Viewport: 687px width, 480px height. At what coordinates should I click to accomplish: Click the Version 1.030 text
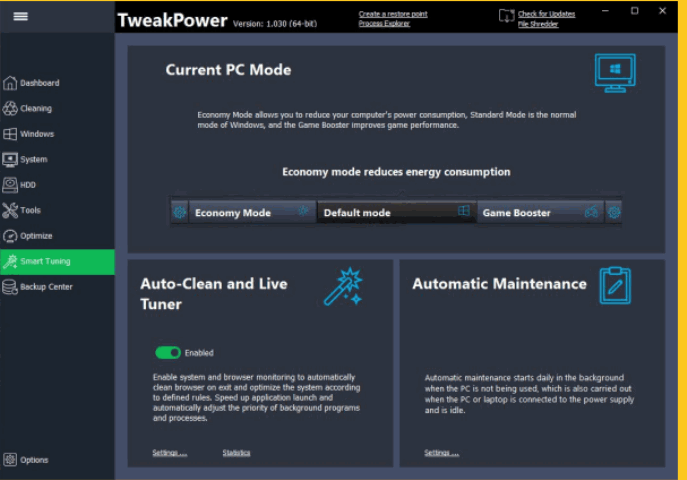275,24
